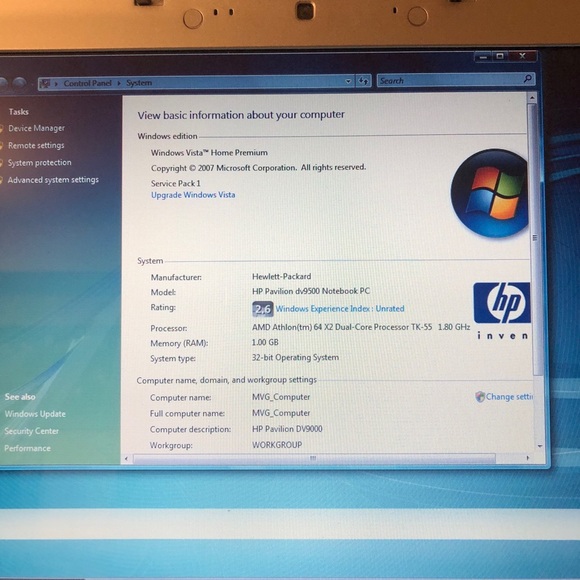Open Security Center under See also

(x=31, y=431)
